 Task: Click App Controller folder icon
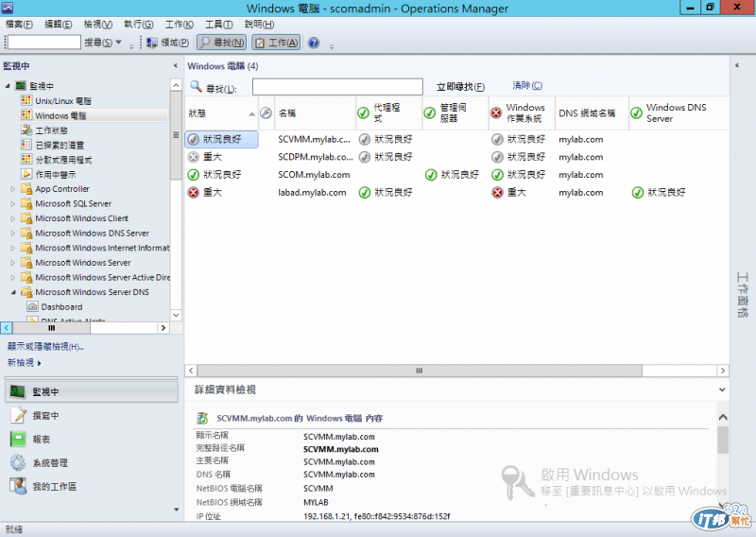[x=26, y=189]
